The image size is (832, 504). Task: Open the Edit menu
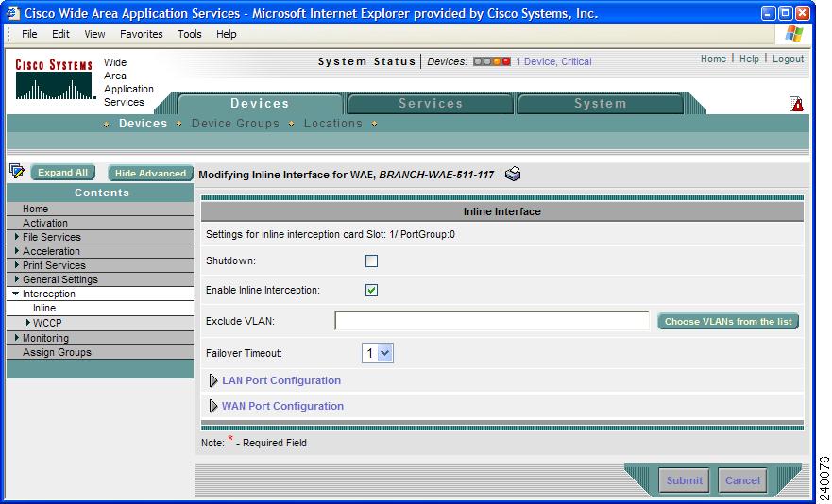pyautogui.click(x=60, y=34)
